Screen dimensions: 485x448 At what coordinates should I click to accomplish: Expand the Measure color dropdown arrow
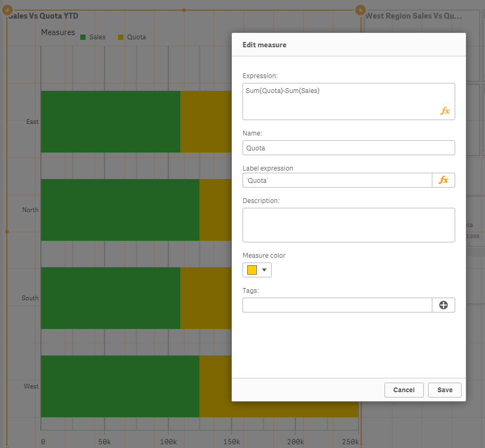[x=264, y=270]
